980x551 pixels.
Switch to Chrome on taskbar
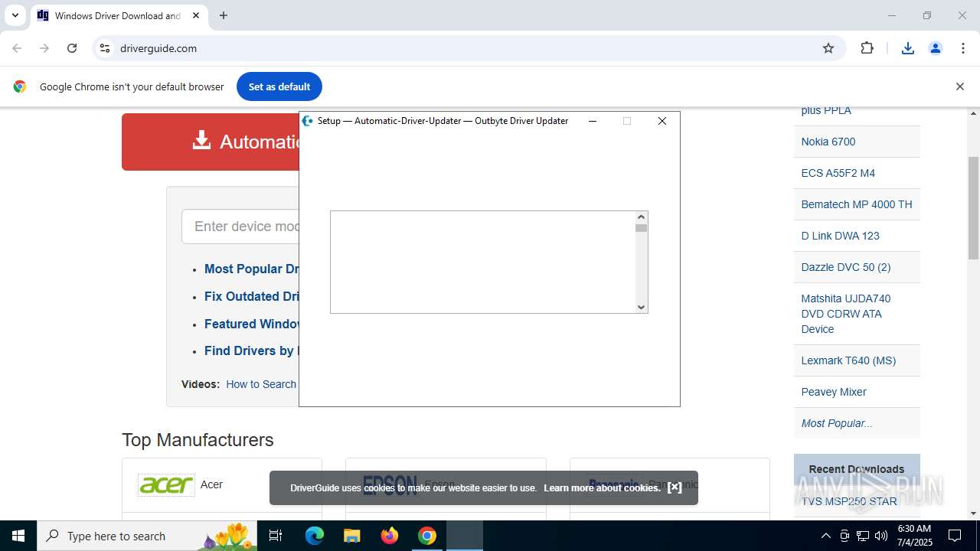pos(427,536)
